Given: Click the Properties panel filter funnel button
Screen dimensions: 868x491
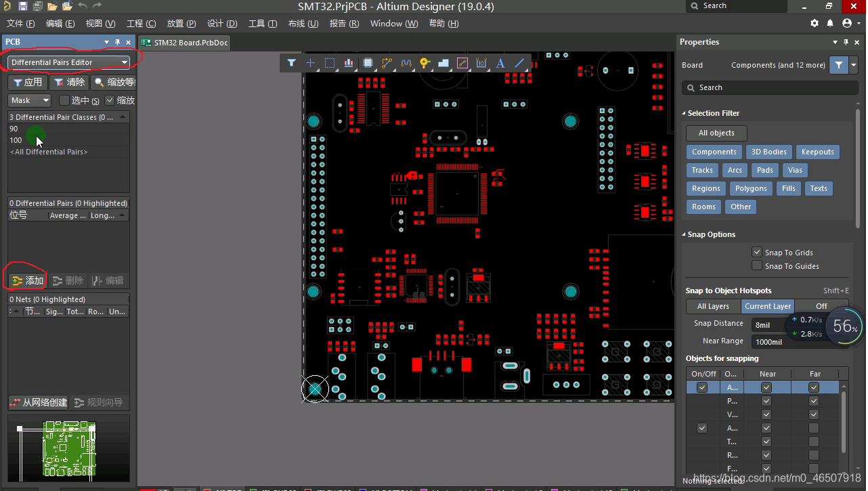Looking at the screenshot, I should pos(839,65).
